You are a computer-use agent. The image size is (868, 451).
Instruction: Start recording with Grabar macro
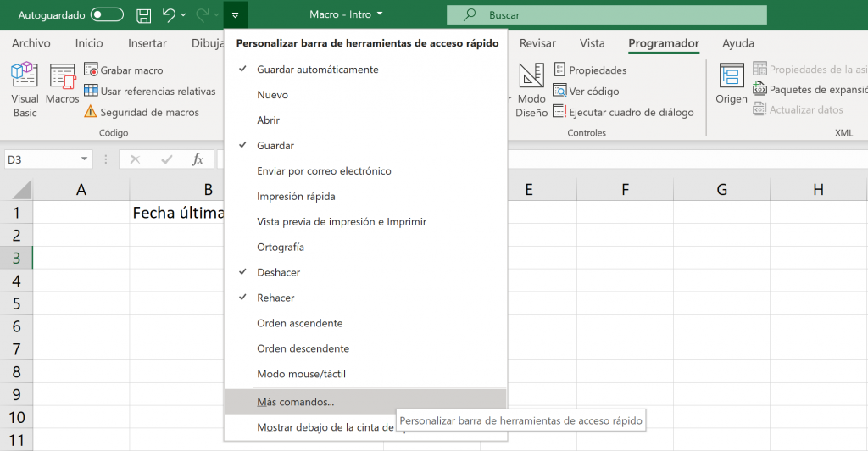[124, 70]
